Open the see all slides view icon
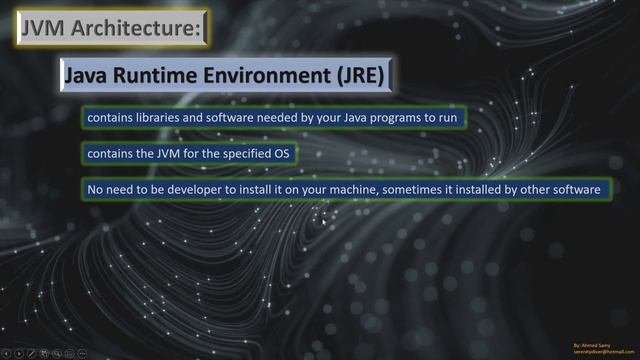The height and width of the screenshot is (360, 640). pos(44,353)
